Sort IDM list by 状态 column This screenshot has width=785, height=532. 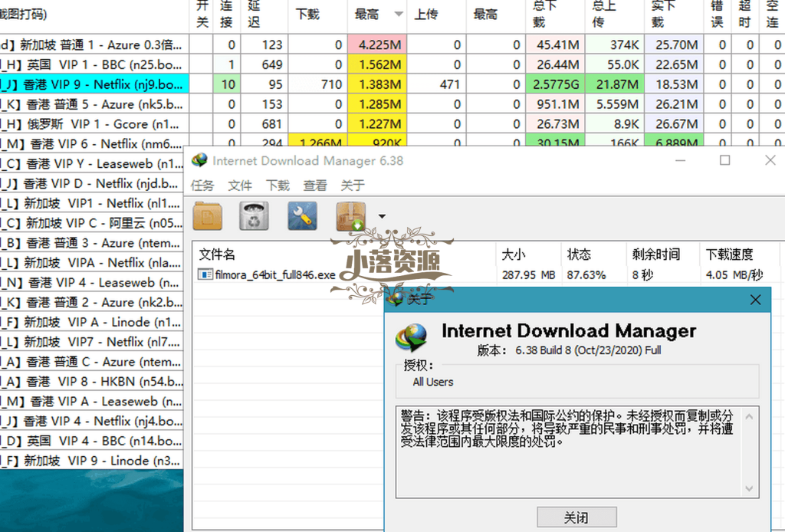tap(593, 255)
